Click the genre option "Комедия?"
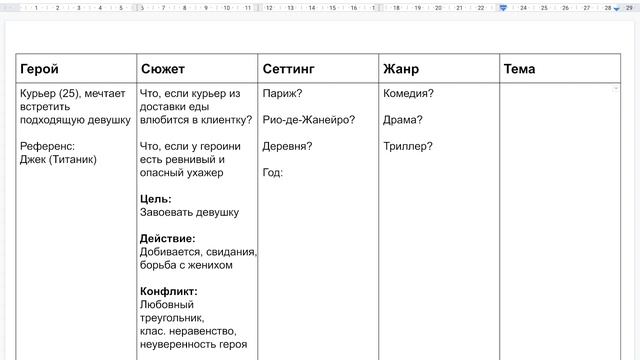This screenshot has width=640, height=360. 409,93
